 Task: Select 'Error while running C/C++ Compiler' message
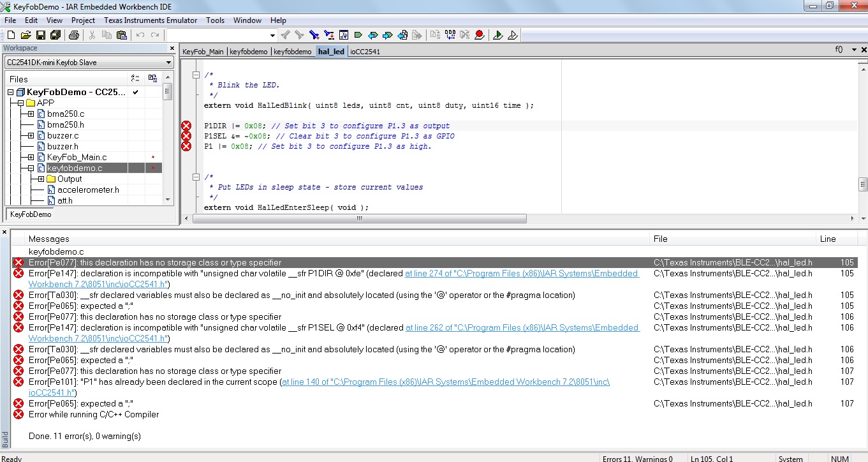click(94, 415)
